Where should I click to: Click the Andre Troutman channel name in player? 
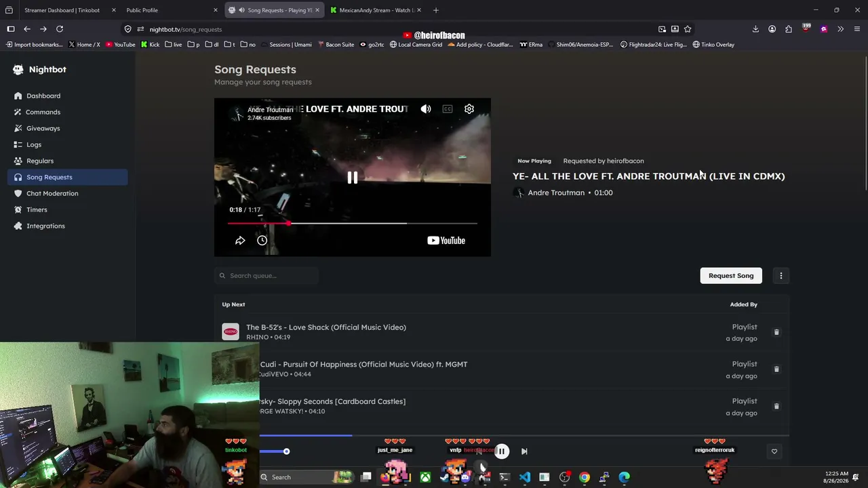(270, 110)
